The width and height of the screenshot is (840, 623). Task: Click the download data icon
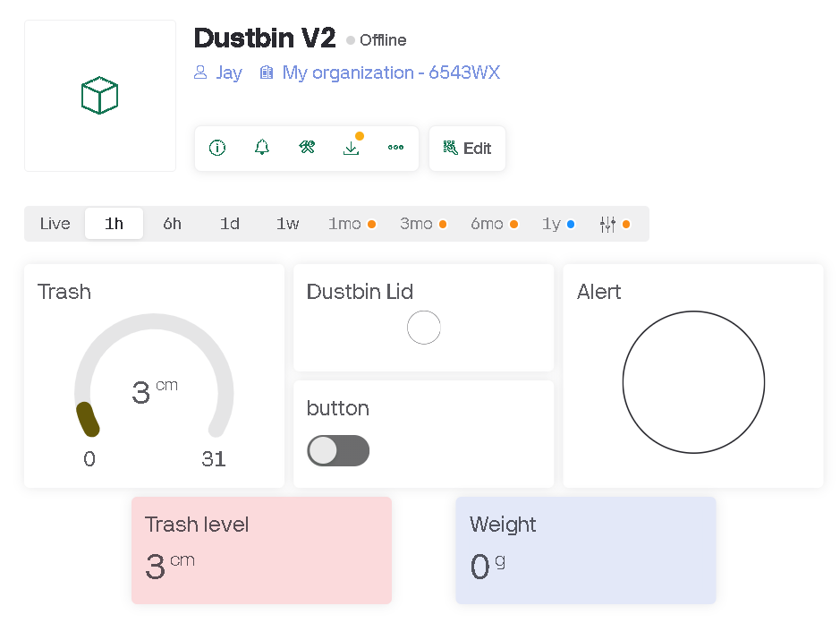point(352,148)
